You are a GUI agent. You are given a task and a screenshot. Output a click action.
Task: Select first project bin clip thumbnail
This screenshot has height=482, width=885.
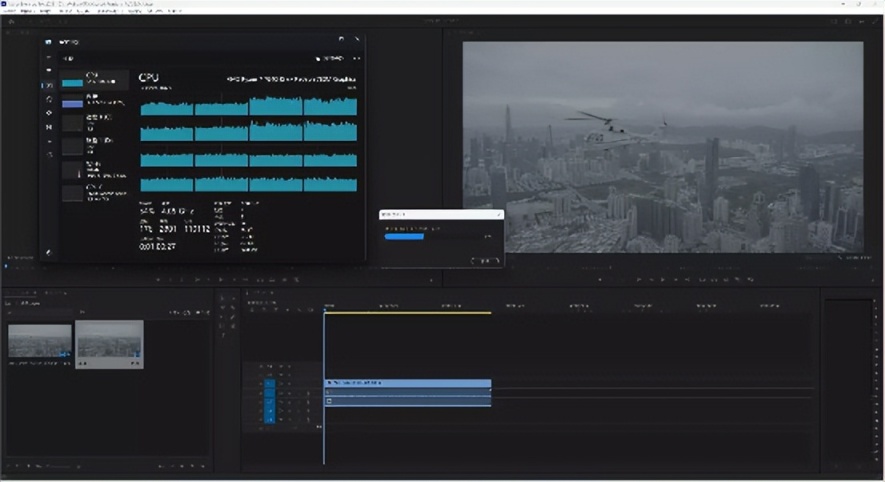(x=40, y=341)
